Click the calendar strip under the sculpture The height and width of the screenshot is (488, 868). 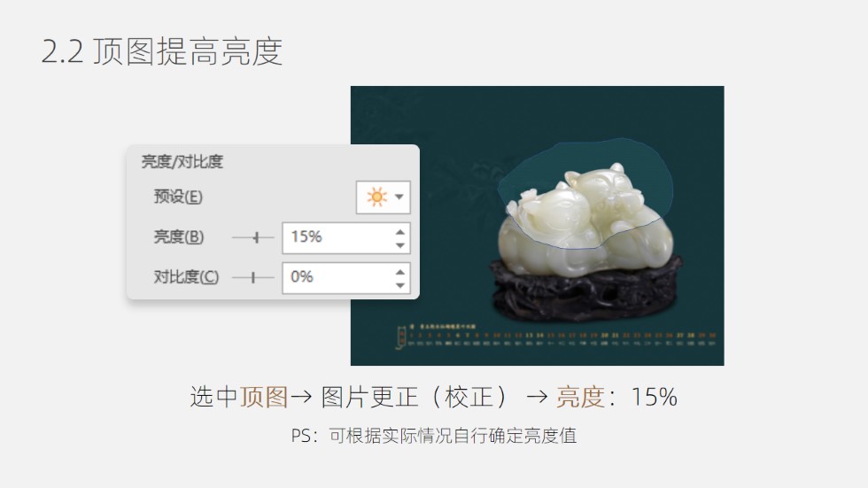(556, 336)
